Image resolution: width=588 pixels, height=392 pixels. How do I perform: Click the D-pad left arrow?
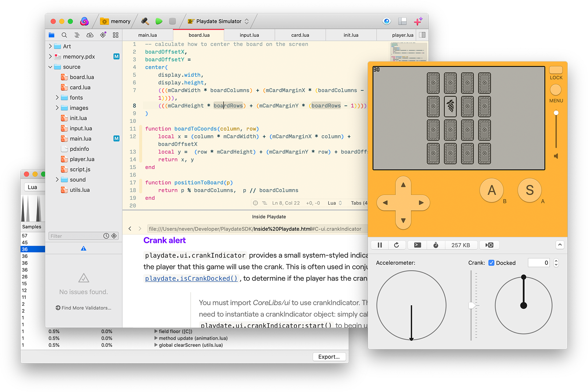(x=385, y=203)
